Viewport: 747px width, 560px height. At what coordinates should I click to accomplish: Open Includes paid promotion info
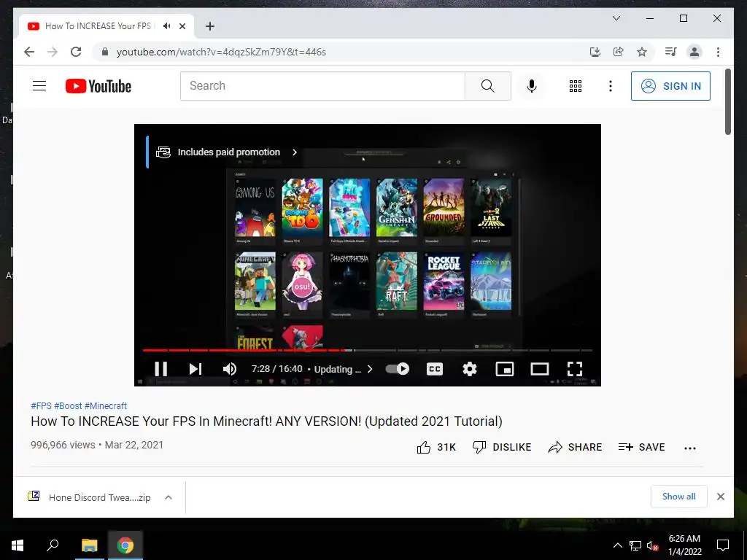(x=227, y=152)
